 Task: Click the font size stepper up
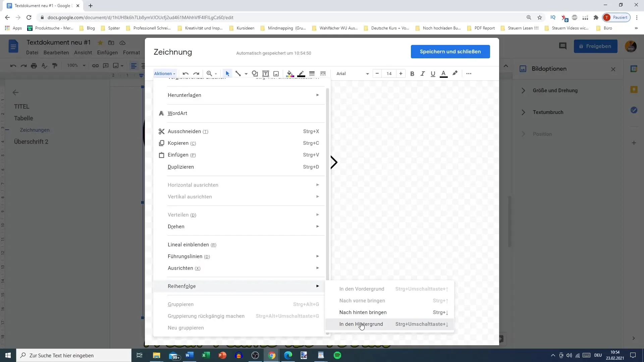[x=401, y=73]
